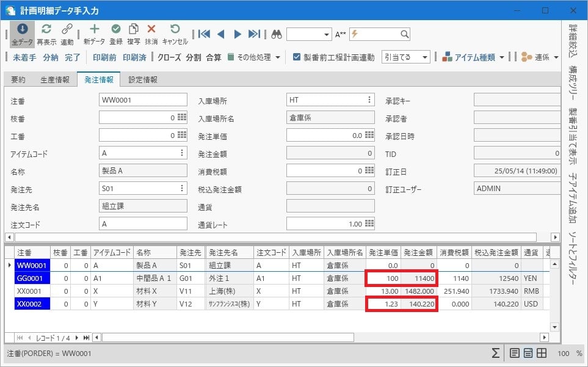Toggle the 製番前工程計画連動 checkbox
Screen dimensions: 588x367
pos(297,57)
